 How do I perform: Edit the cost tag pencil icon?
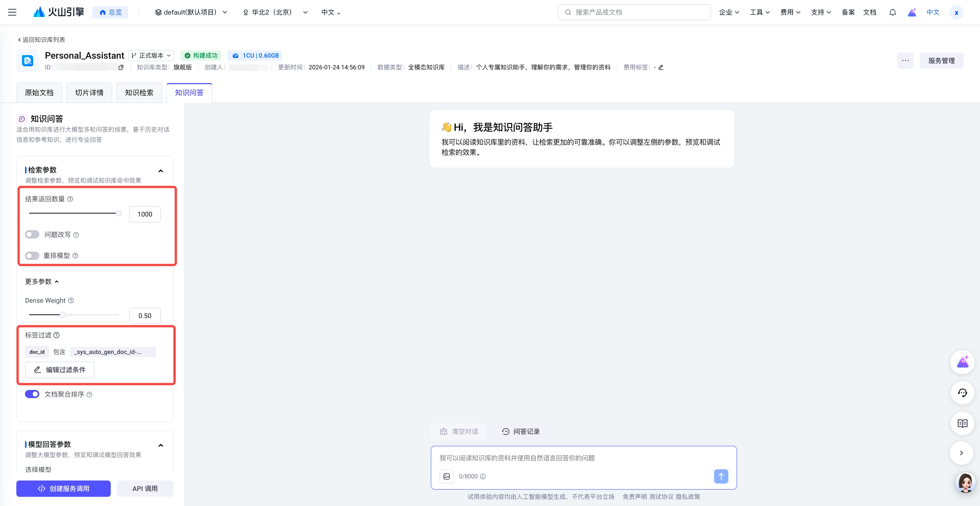661,67
